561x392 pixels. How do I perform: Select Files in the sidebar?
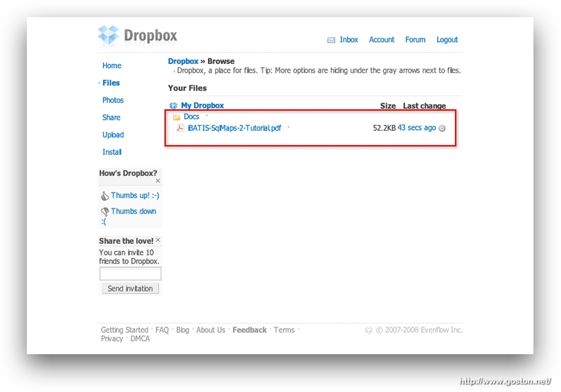111,83
